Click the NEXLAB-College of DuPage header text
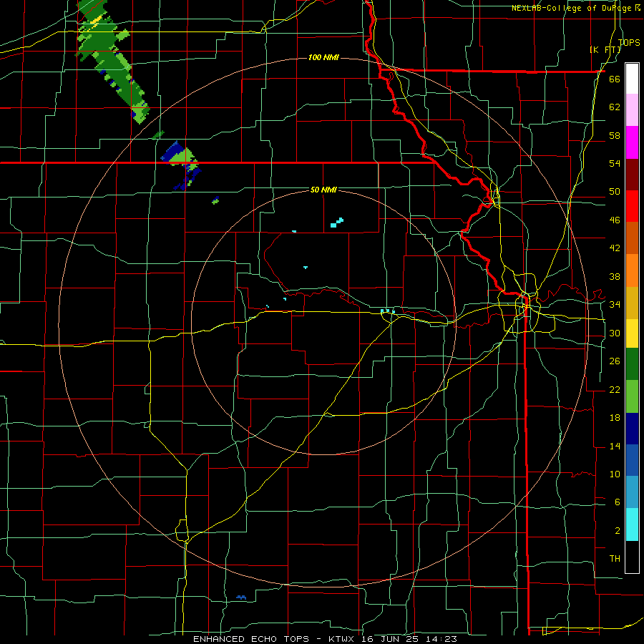This screenshot has height=644, width=644. click(x=575, y=8)
